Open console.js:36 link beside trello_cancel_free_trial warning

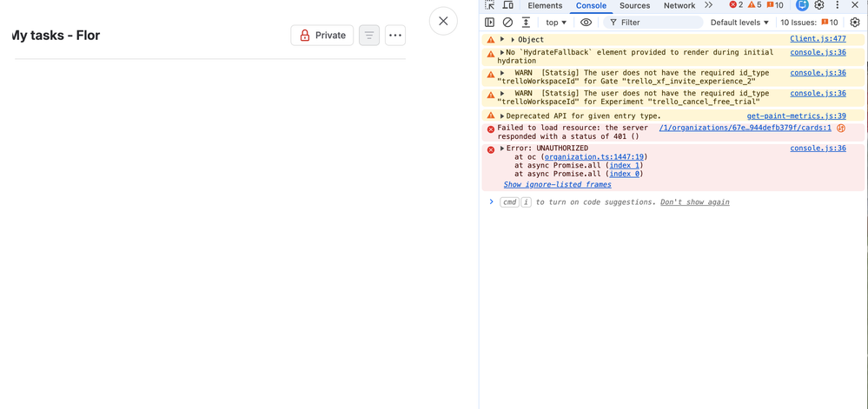818,93
